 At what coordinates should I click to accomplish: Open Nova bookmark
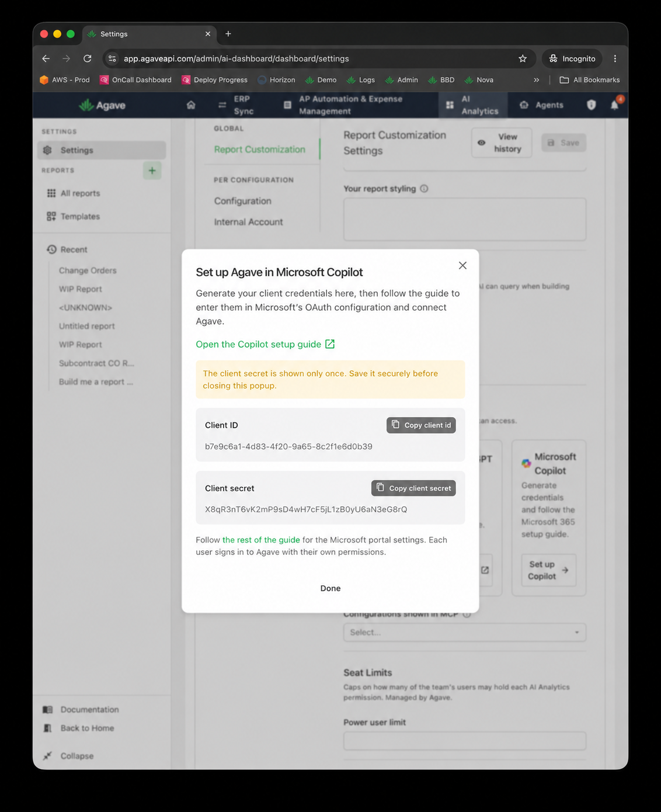tap(479, 80)
